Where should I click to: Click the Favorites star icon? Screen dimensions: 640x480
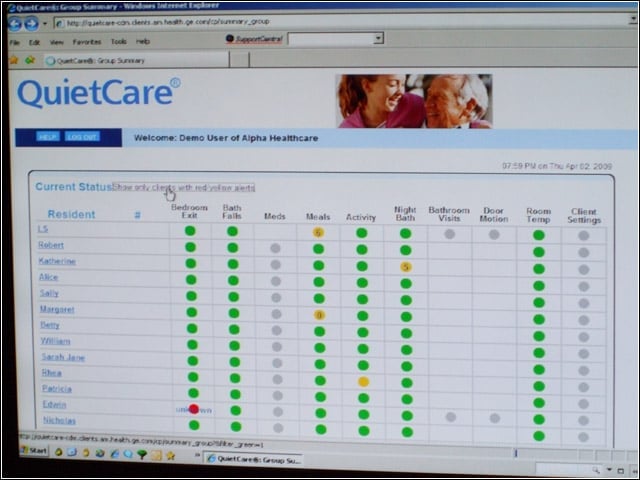14,60
